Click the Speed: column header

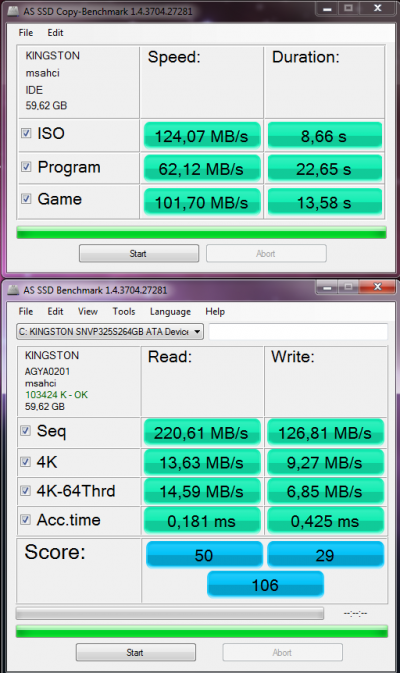coord(174,57)
